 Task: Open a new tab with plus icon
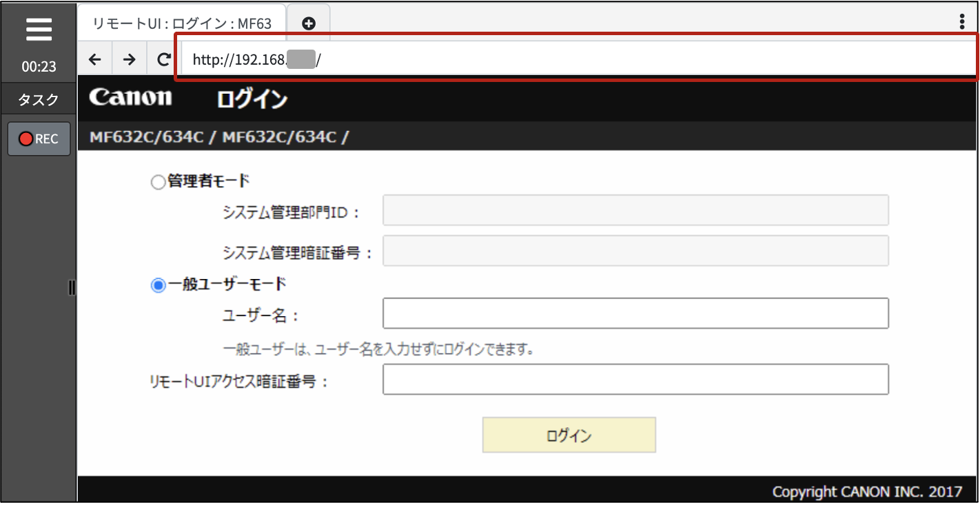[x=309, y=23]
